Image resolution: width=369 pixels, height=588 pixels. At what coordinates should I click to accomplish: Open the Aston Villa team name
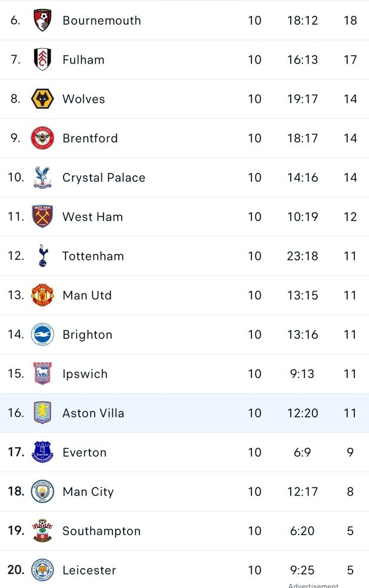(93, 413)
